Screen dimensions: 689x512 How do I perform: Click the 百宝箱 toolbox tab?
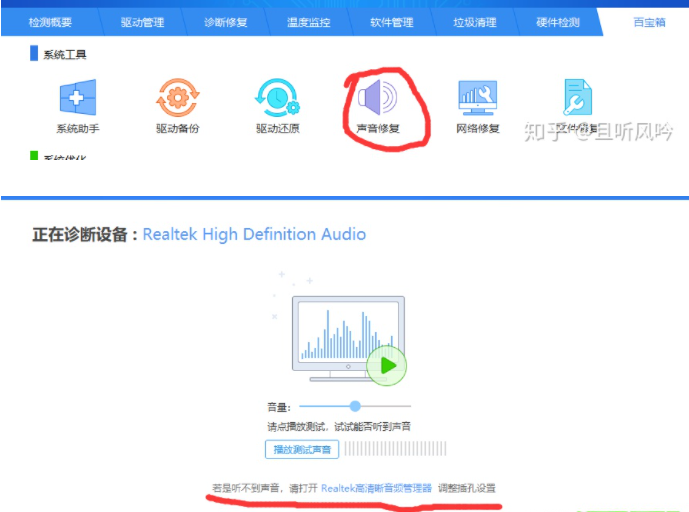pos(649,21)
